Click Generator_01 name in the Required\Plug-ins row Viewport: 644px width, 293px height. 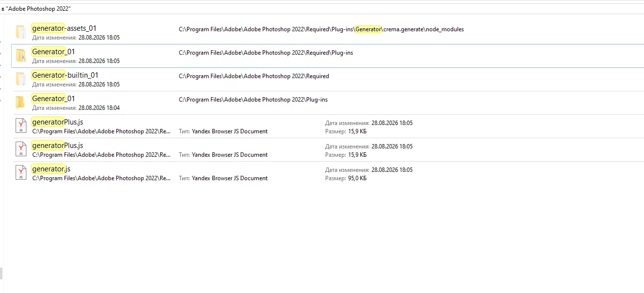pos(53,52)
